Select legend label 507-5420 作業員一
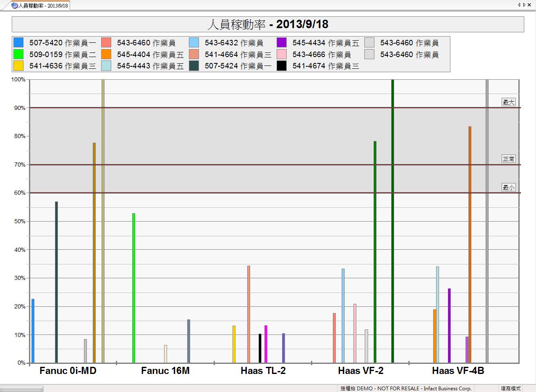The width and height of the screenshot is (536, 392). coord(63,43)
